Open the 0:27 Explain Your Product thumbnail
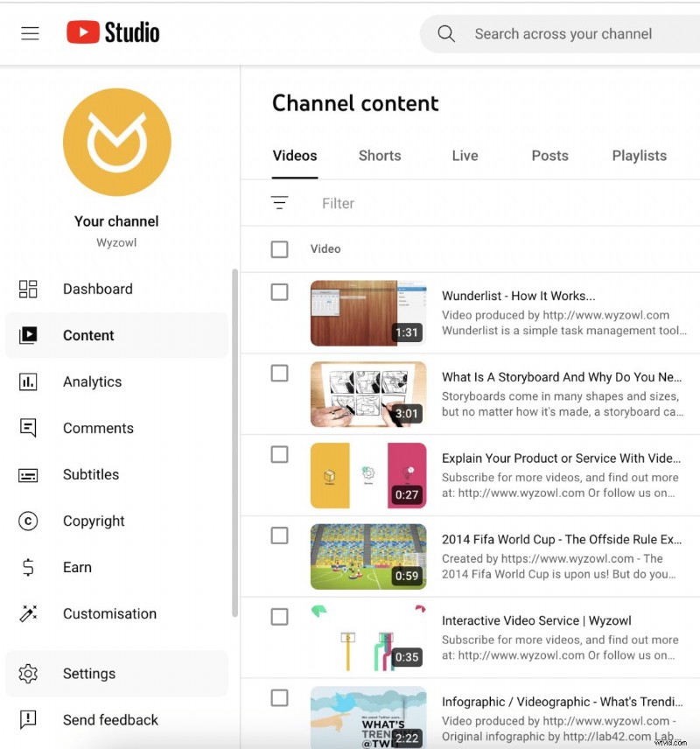 [368, 475]
